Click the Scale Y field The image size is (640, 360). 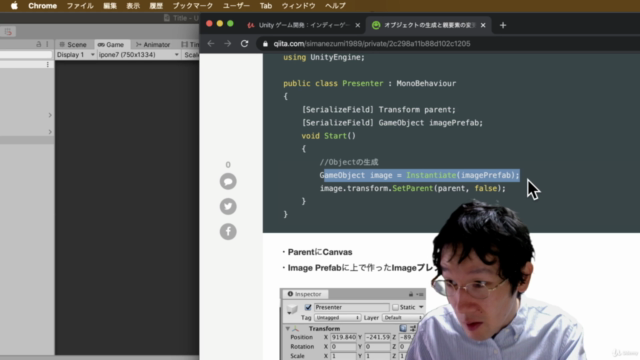(x=378, y=356)
